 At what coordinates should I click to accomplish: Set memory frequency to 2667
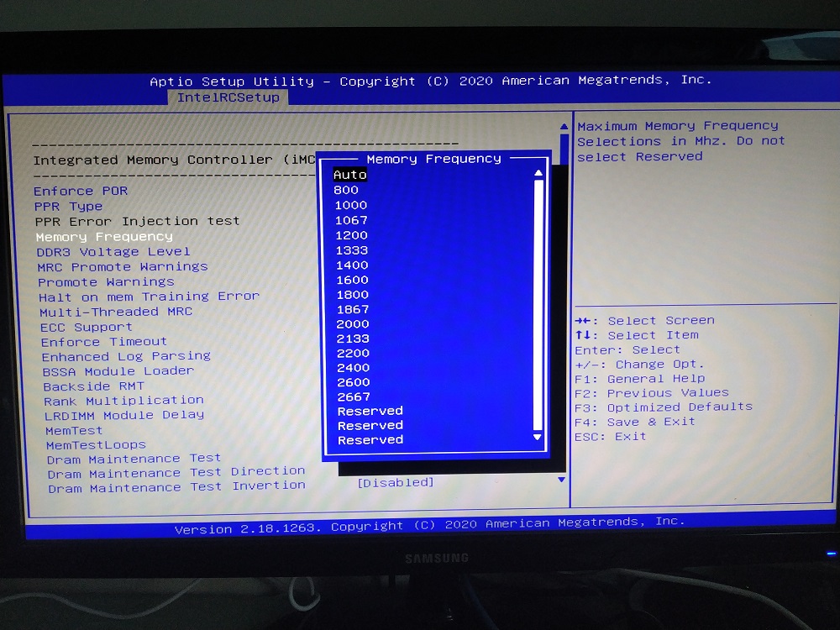point(354,396)
